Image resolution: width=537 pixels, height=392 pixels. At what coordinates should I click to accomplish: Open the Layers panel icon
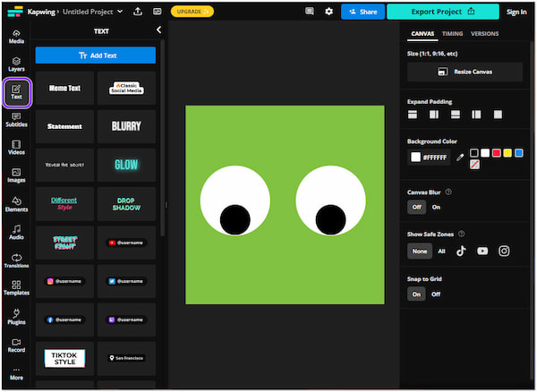click(16, 64)
